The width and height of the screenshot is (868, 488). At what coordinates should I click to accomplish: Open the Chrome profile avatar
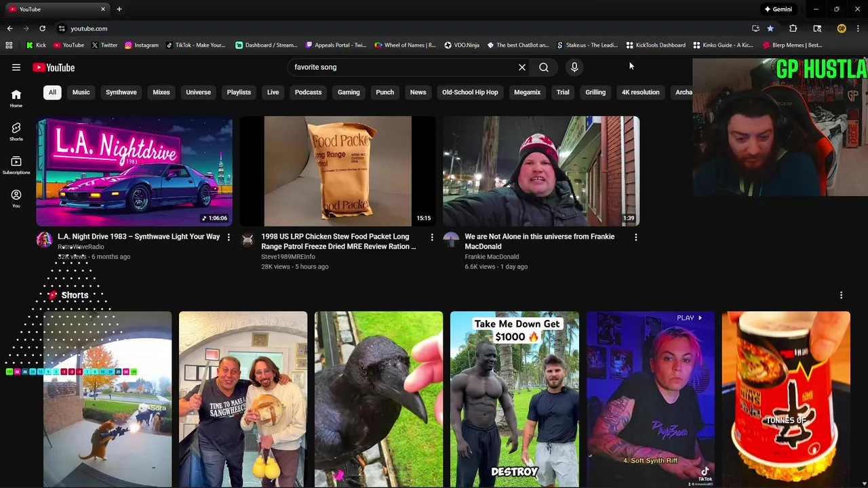(842, 28)
